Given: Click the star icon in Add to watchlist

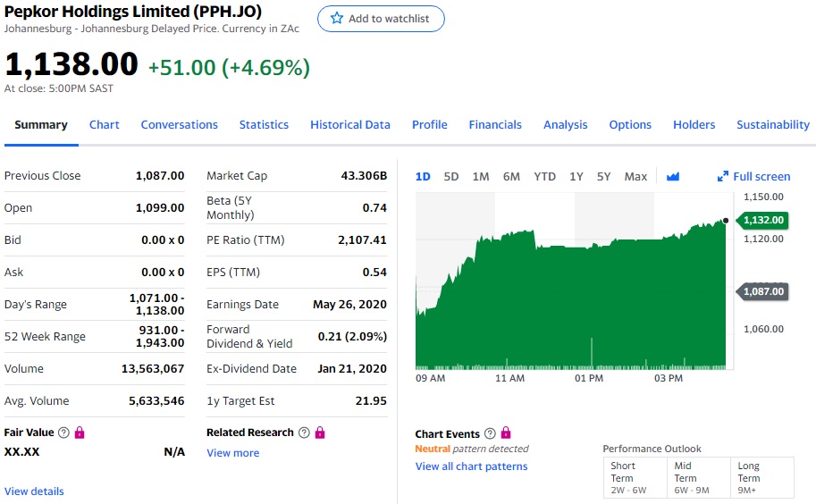Looking at the screenshot, I should pyautogui.click(x=337, y=19).
